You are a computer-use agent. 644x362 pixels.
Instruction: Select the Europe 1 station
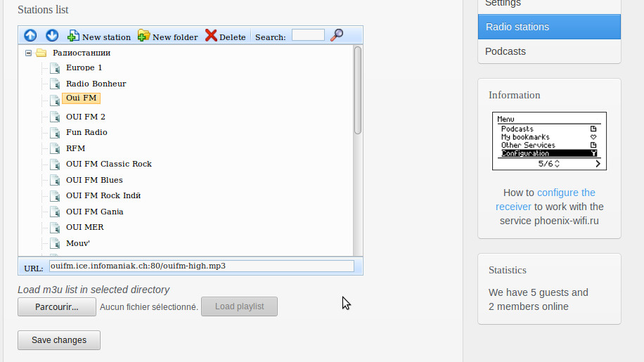pos(84,67)
